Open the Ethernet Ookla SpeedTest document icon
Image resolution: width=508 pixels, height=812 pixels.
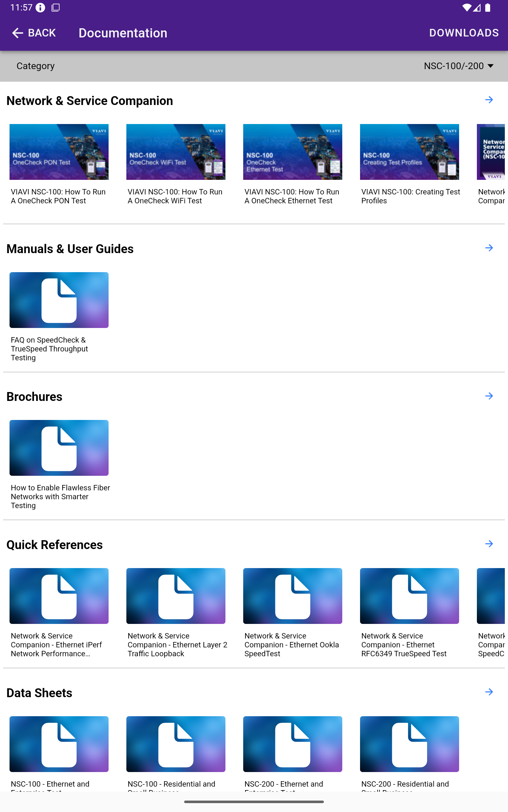(x=293, y=596)
